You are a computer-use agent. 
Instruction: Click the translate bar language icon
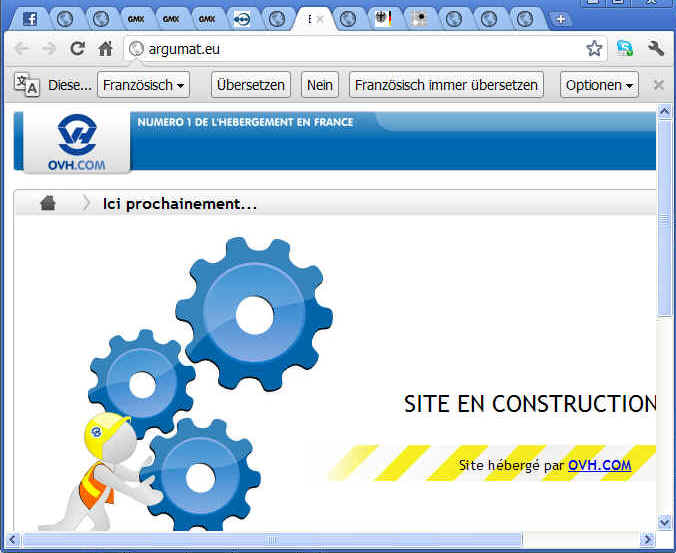click(27, 84)
